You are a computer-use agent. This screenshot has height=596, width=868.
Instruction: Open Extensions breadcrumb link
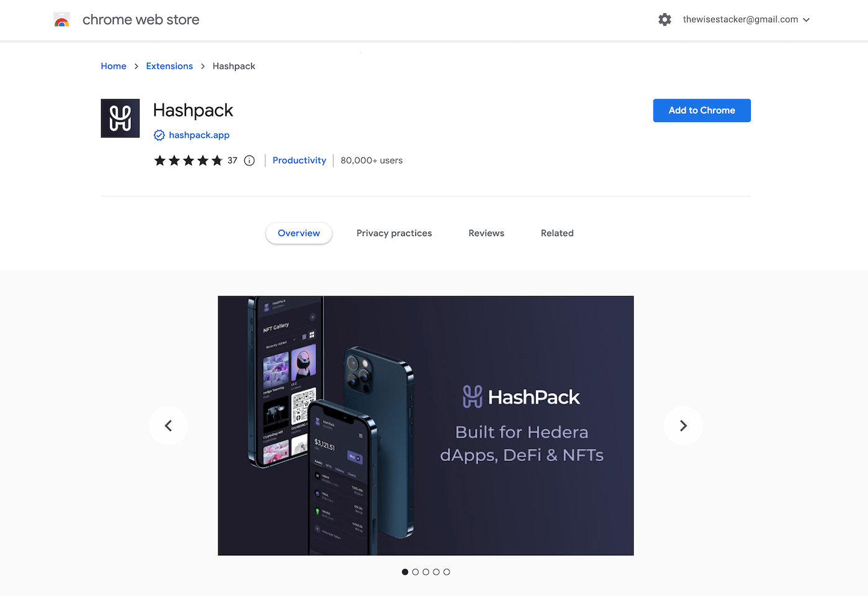pyautogui.click(x=169, y=66)
